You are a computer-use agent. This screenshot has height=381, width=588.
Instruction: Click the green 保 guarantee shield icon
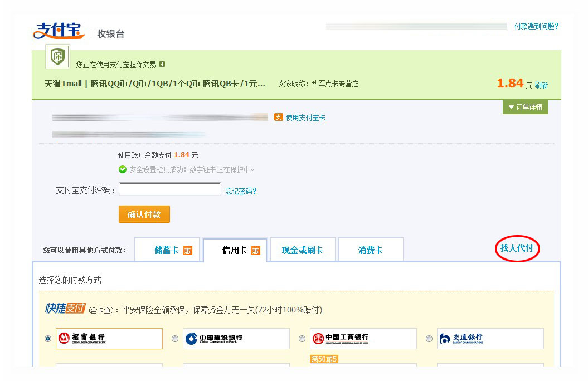pyautogui.click(x=57, y=57)
